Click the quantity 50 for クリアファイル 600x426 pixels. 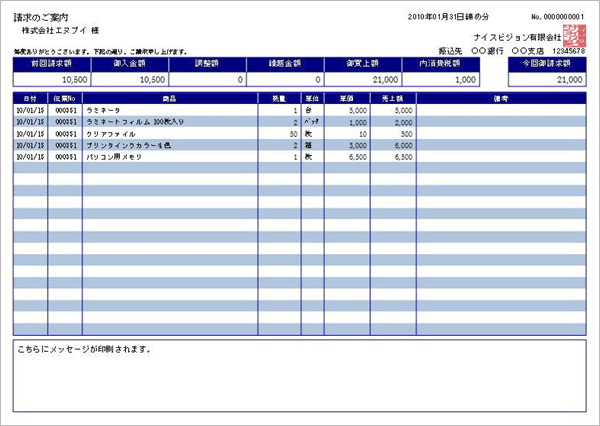(x=293, y=134)
